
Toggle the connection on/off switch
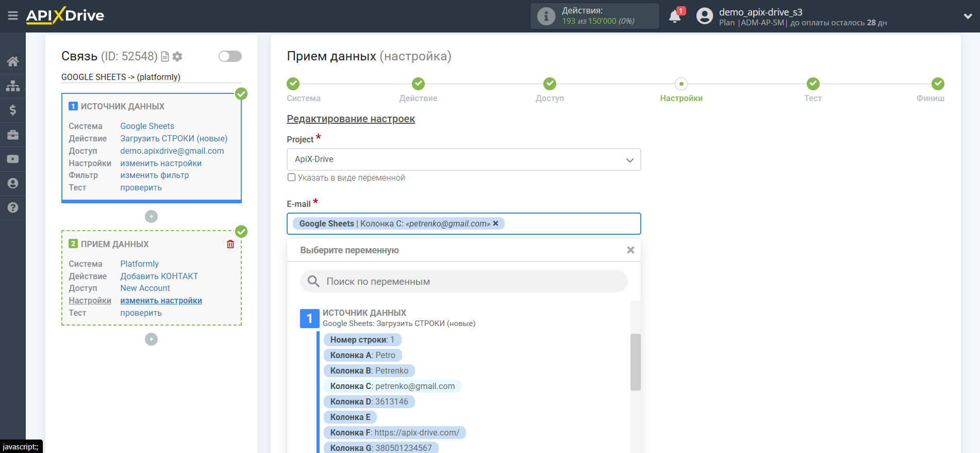230,56
